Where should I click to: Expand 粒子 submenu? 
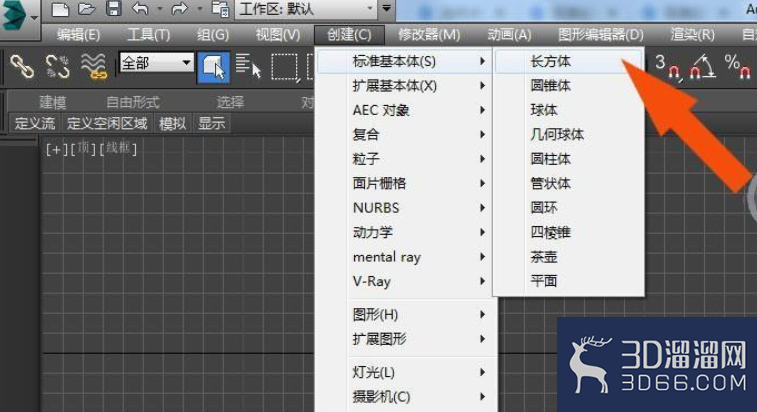pos(405,159)
